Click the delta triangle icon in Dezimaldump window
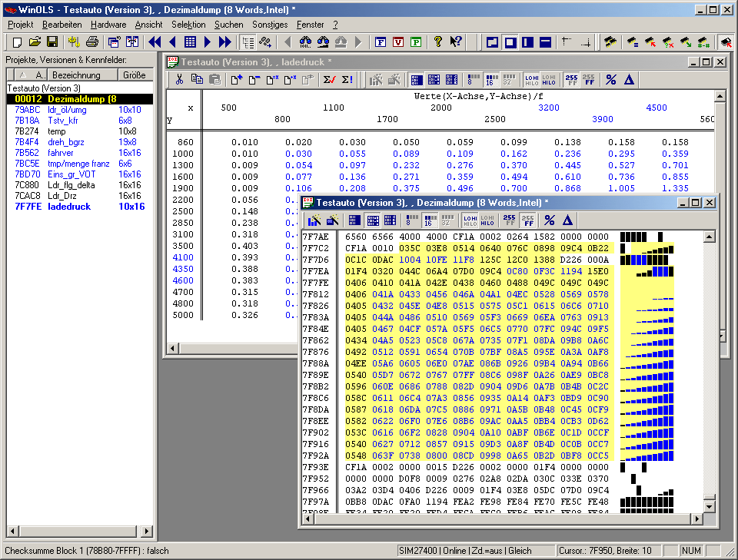This screenshot has height=560, width=738. point(567,220)
